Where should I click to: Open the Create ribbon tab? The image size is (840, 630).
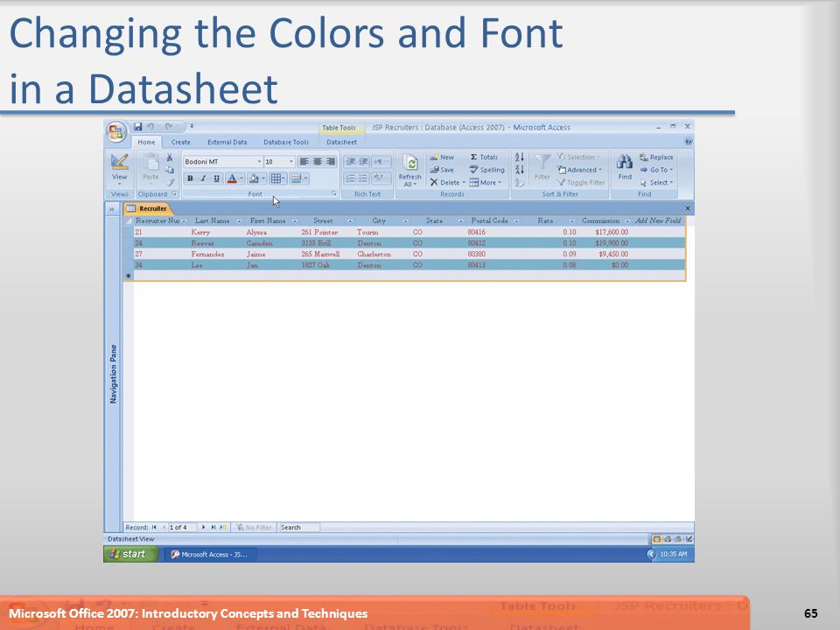click(x=180, y=142)
